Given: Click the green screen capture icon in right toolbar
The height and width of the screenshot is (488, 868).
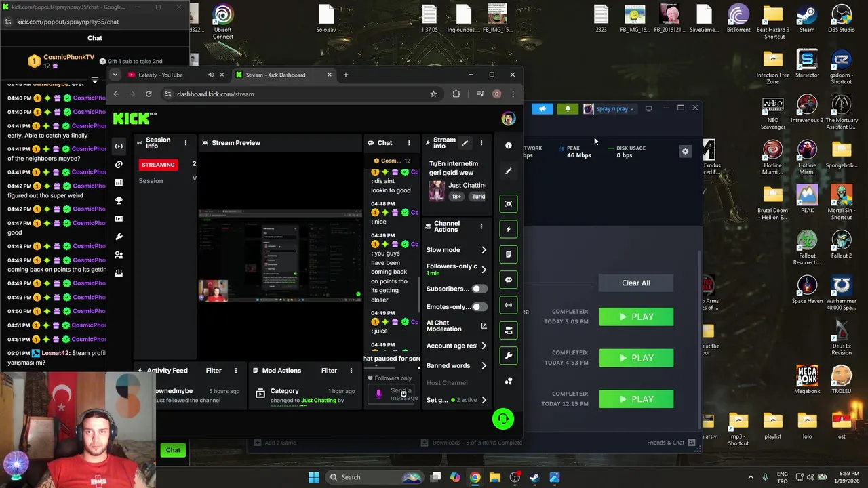Looking at the screenshot, I should (509, 204).
